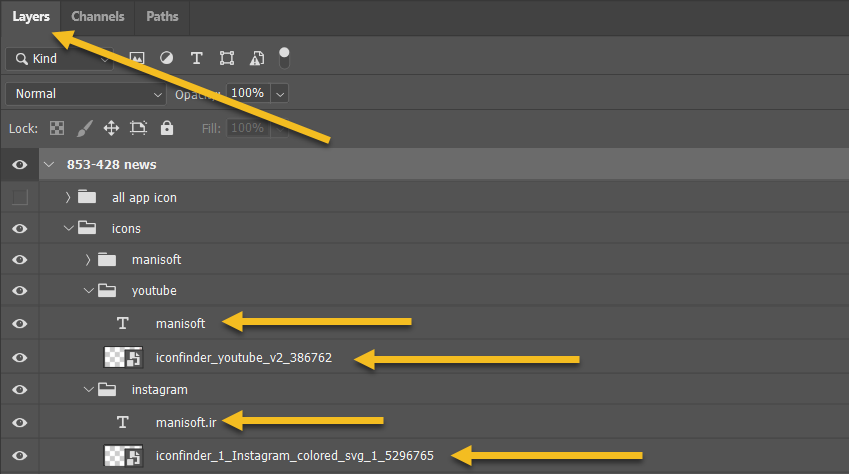Filter for type layers icon
The width and height of the screenshot is (849, 474).
pyautogui.click(x=197, y=58)
